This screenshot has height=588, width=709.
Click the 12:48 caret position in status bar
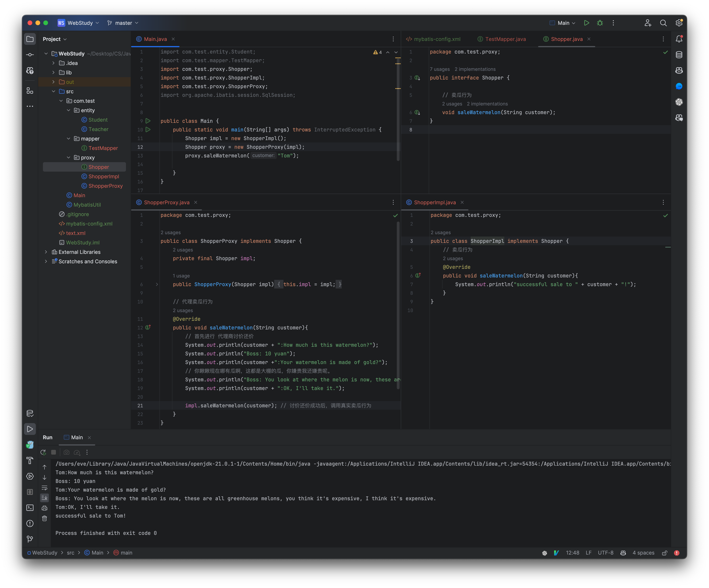click(x=573, y=553)
